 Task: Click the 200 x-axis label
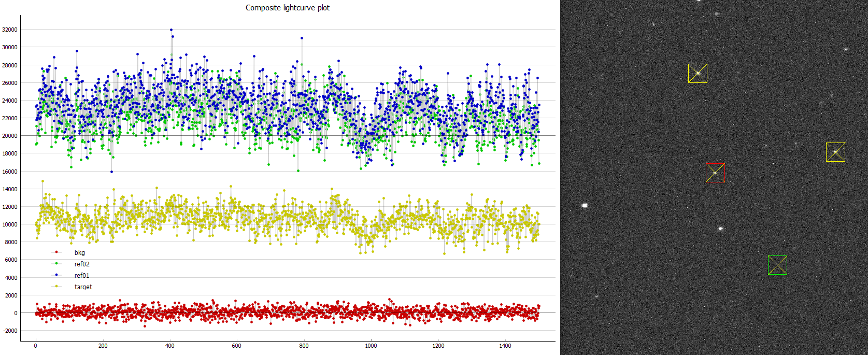[x=103, y=346]
